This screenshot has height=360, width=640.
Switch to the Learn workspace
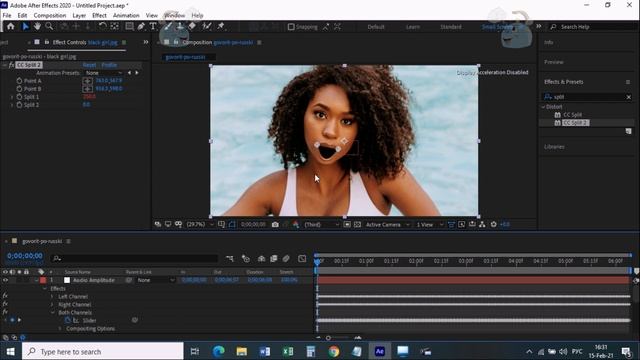tap(413, 27)
